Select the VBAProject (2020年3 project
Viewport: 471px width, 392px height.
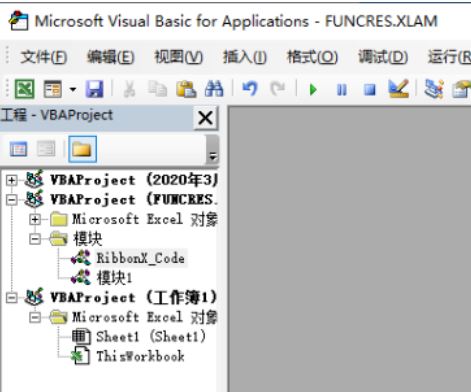click(x=133, y=180)
